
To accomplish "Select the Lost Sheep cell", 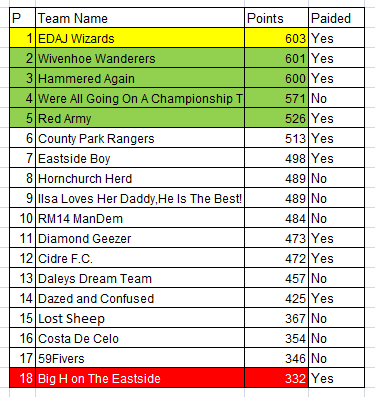I will [x=140, y=318].
